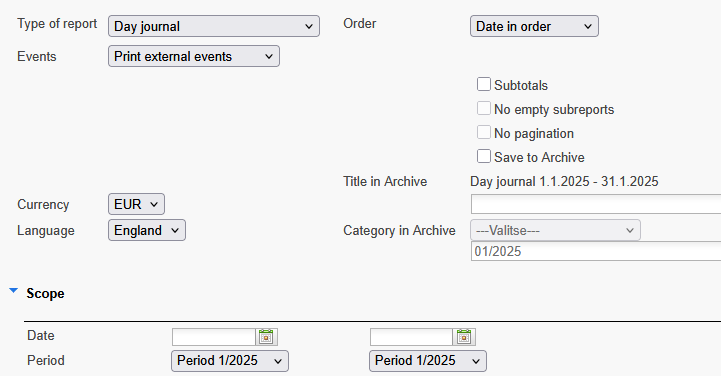Change the Currency dropdown from EUR
The height and width of the screenshot is (376, 721).
coord(137,204)
